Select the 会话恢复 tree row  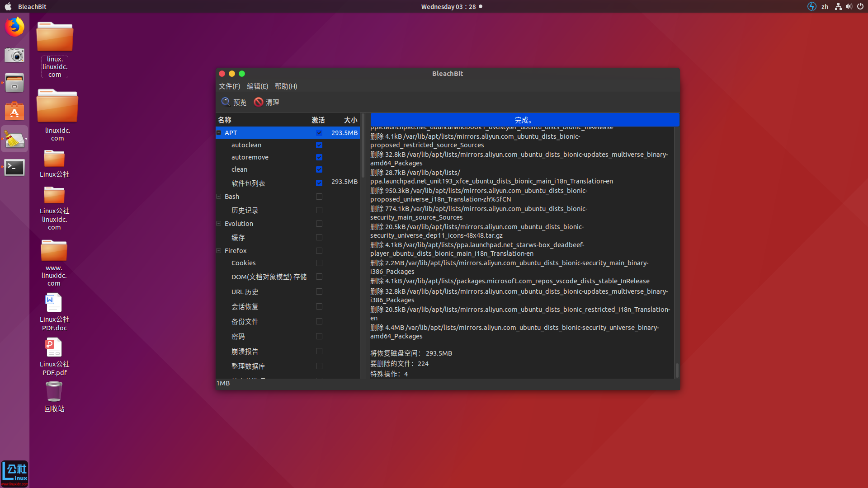288,306
